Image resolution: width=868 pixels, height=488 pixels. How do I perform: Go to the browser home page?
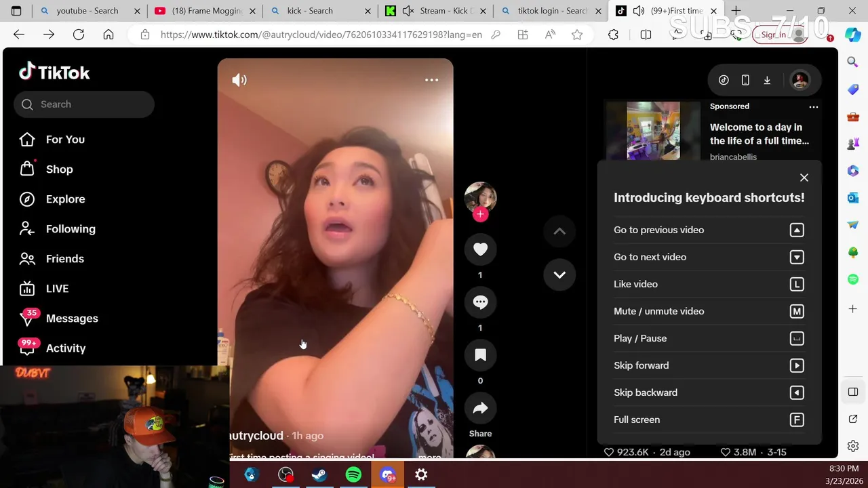(108, 35)
